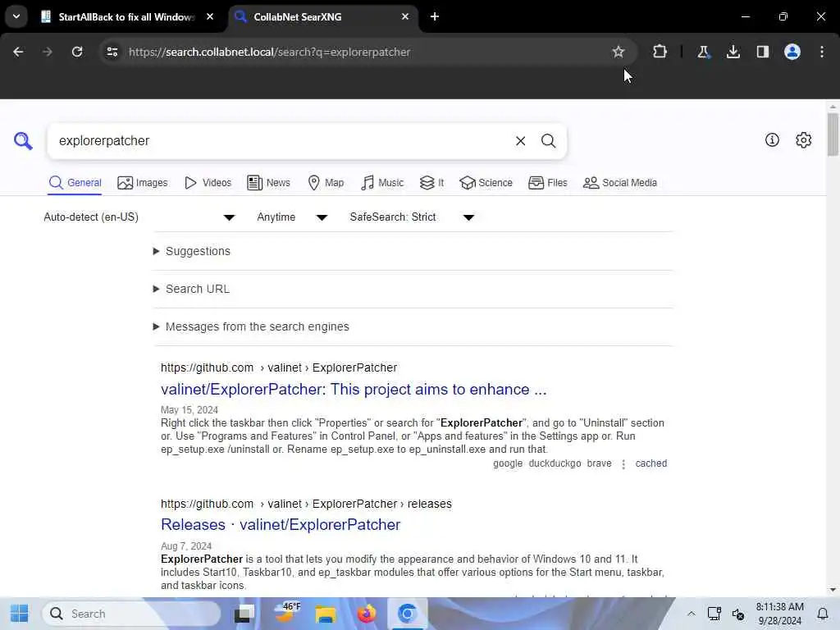Click the duckduckgo engine label
This screenshot has width=840, height=630.
coord(555,463)
